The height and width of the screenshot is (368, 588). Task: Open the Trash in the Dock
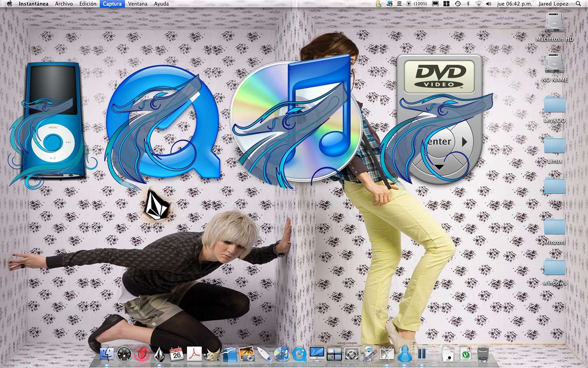coord(483,354)
